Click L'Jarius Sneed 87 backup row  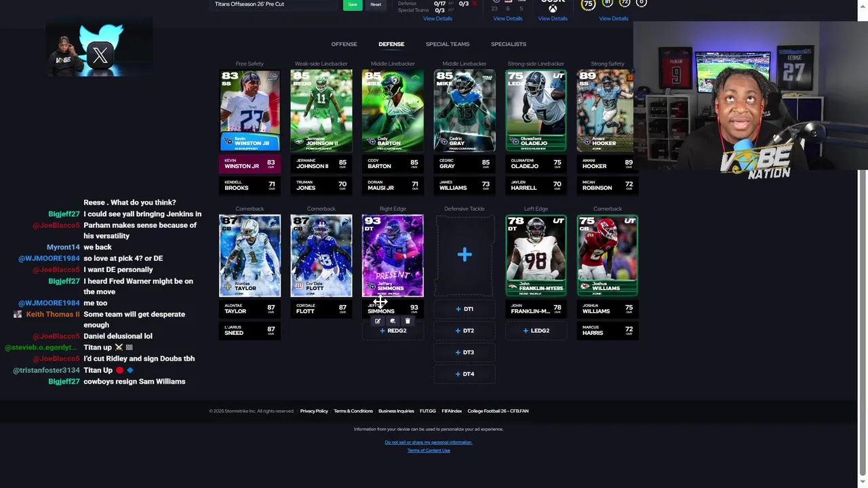click(250, 330)
